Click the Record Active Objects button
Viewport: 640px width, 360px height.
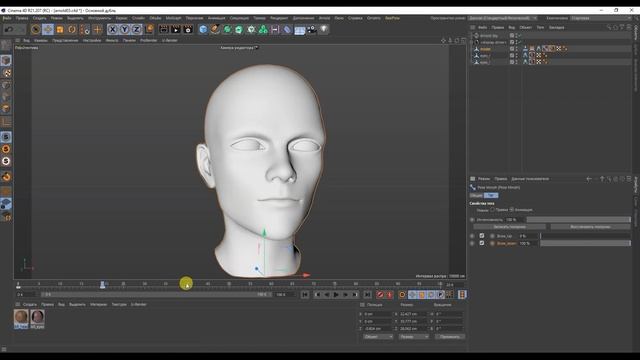click(x=380, y=294)
